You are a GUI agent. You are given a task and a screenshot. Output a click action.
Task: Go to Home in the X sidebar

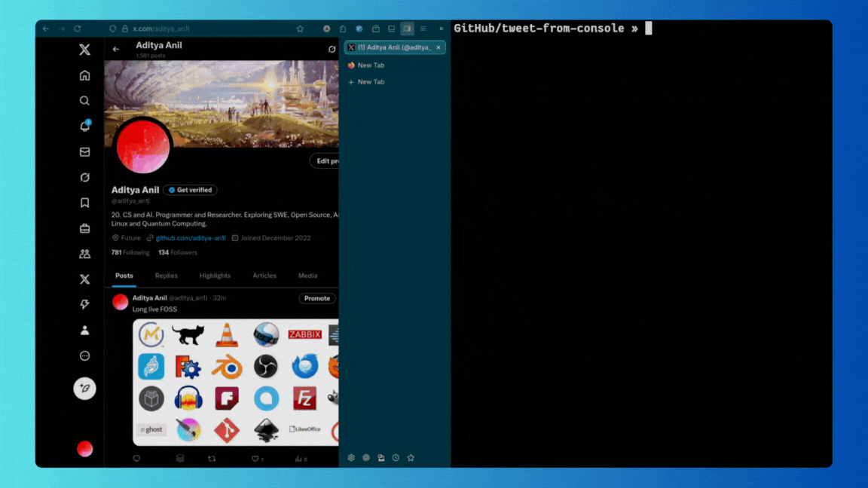coord(84,75)
